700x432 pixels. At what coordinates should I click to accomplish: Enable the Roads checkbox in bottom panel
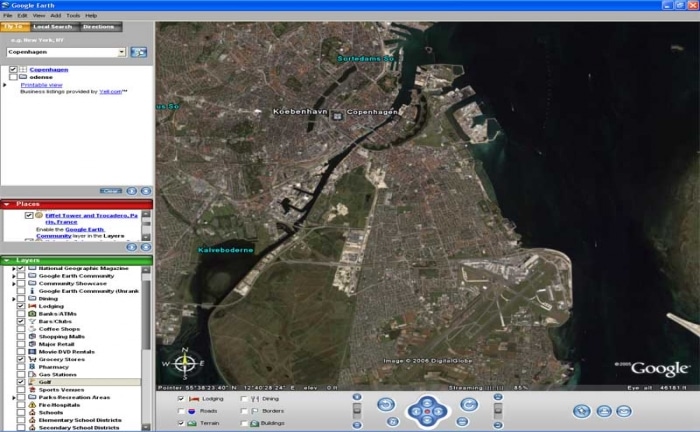pos(181,411)
